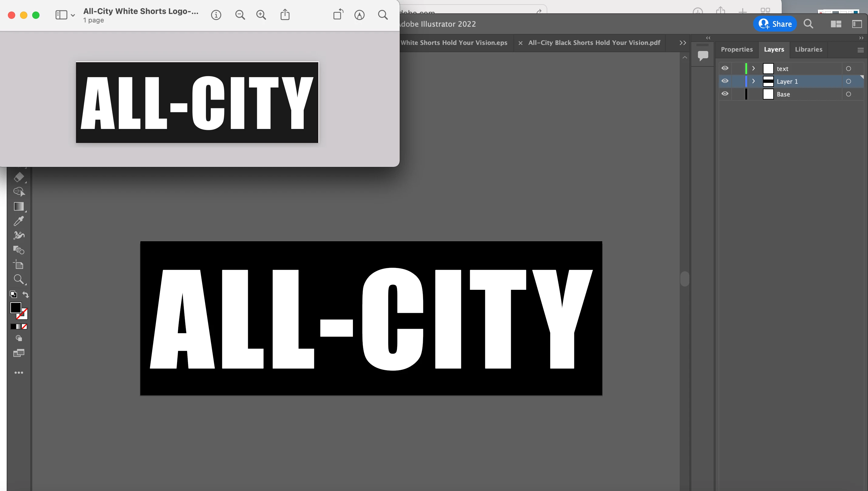Swap fill and stroke colors

point(26,294)
